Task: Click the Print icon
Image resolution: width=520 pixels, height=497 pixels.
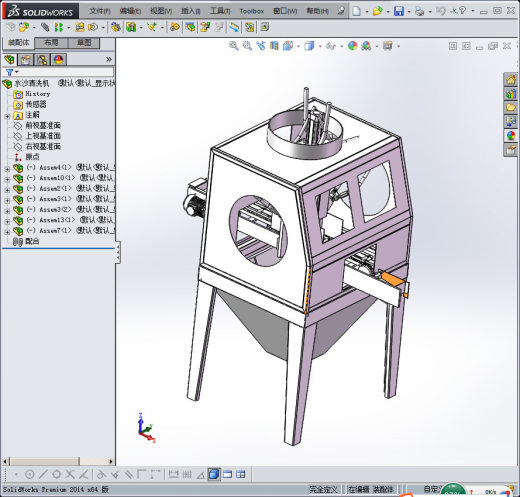Action: click(x=419, y=11)
